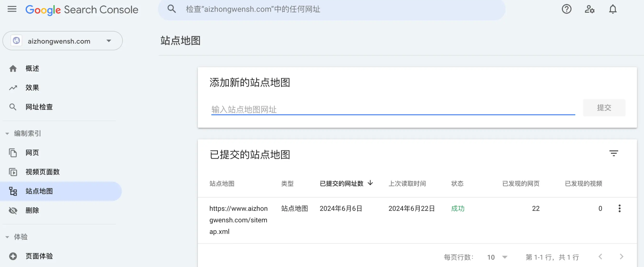Open the notifications bell

[x=613, y=9]
